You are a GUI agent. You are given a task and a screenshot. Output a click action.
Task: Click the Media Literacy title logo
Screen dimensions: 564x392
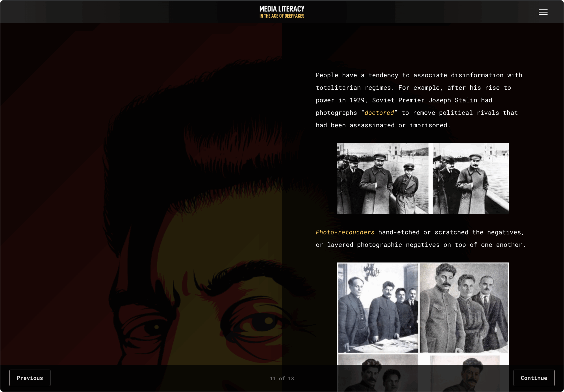click(282, 9)
